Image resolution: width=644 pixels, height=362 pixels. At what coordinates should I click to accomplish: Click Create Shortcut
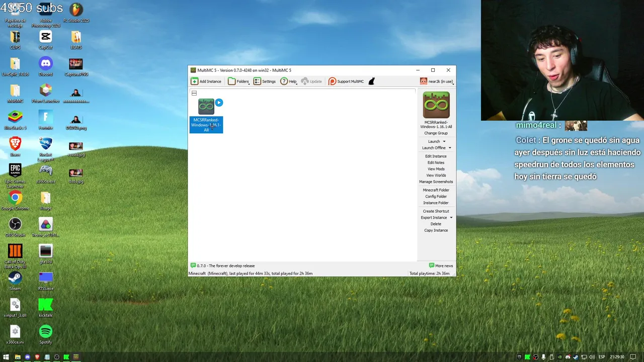click(436, 211)
